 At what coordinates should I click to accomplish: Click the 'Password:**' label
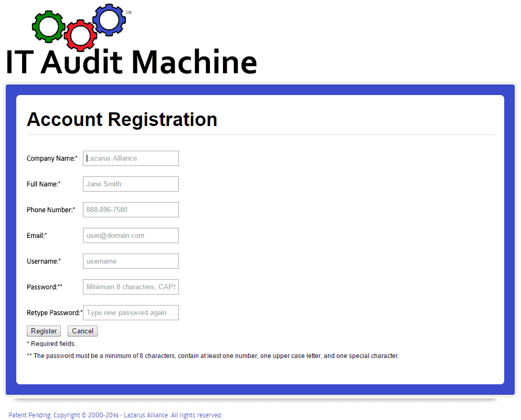(45, 287)
